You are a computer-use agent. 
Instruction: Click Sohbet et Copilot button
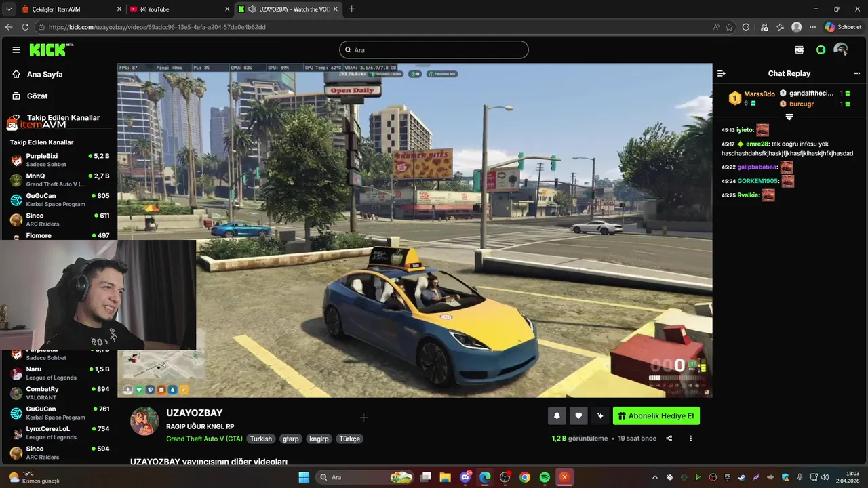click(x=843, y=27)
